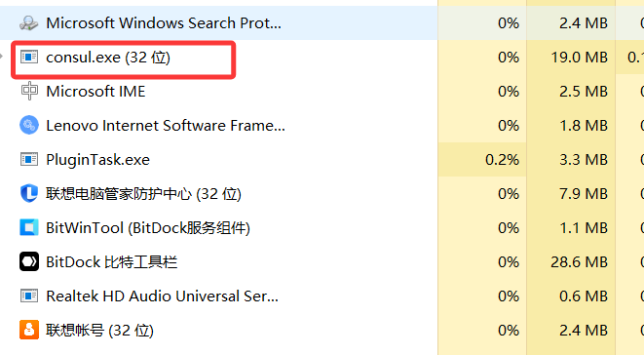
Task: Click the 联想电脑管家防护中心 shield icon
Action: [x=29, y=193]
